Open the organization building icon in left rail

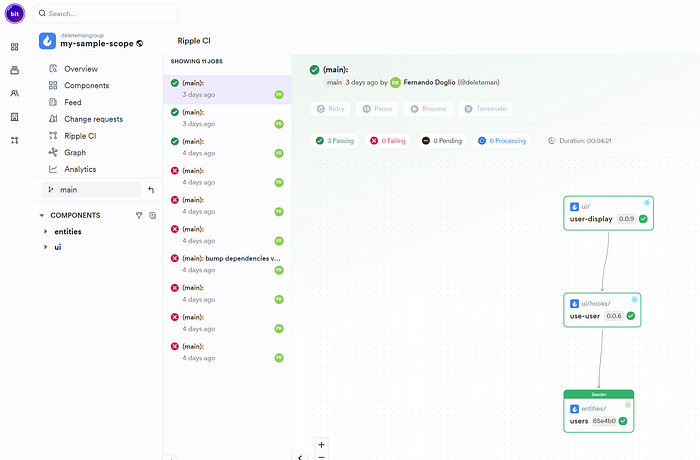coord(15,117)
